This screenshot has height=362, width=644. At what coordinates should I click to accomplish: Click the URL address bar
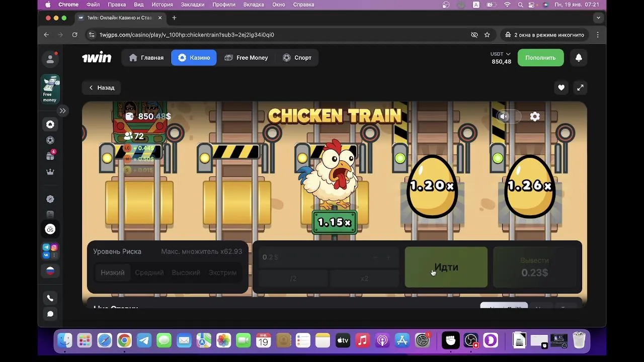click(279, 35)
